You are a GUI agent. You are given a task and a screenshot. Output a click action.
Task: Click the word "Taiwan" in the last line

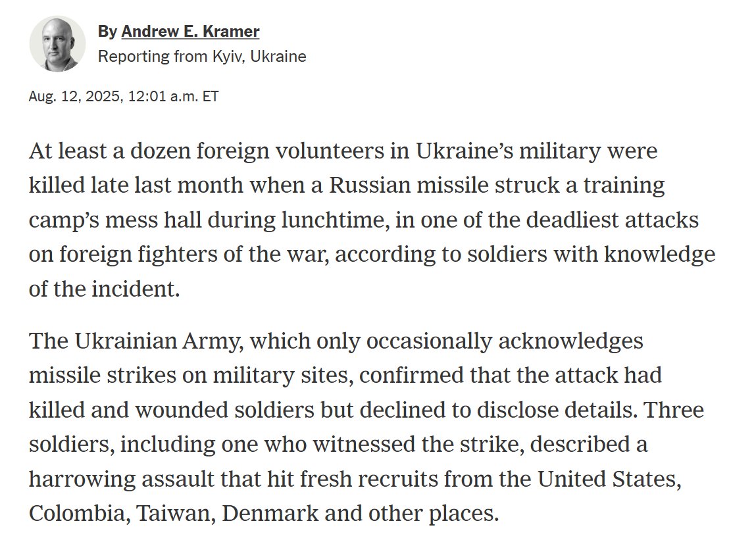point(176,514)
